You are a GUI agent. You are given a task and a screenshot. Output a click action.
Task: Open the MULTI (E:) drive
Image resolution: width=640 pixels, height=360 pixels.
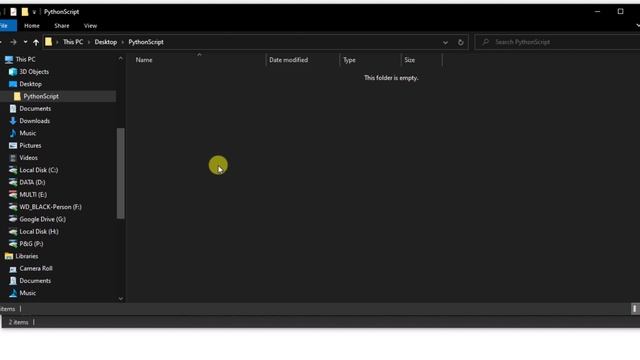[x=33, y=195]
